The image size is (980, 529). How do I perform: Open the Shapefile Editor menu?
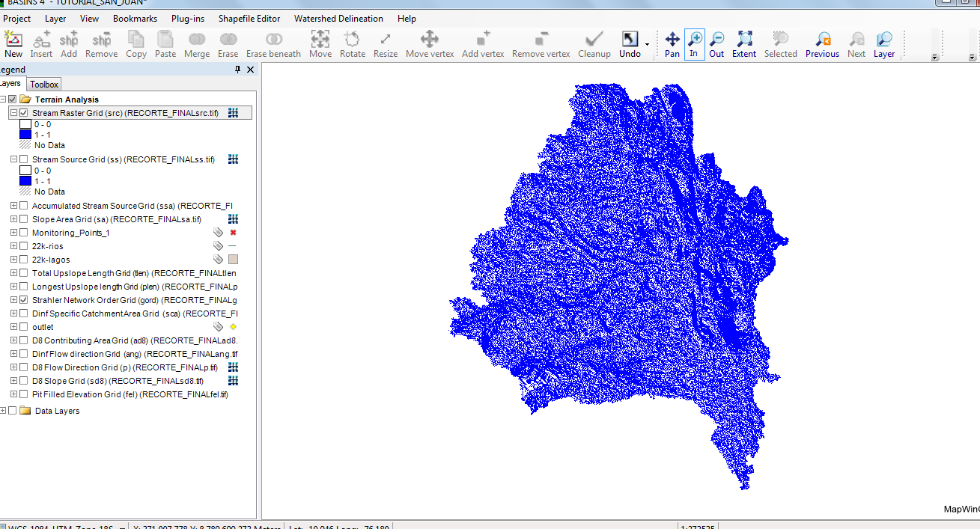(x=249, y=19)
